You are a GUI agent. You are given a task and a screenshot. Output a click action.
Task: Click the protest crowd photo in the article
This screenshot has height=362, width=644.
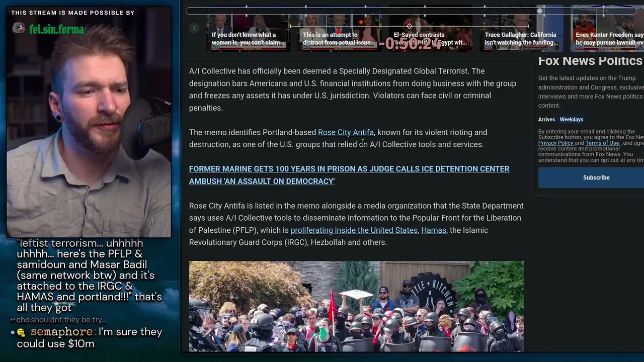click(x=356, y=306)
